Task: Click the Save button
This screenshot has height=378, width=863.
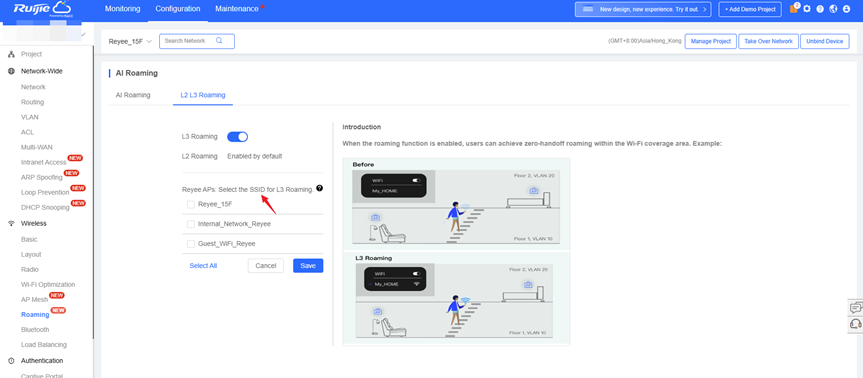Action: 308,266
